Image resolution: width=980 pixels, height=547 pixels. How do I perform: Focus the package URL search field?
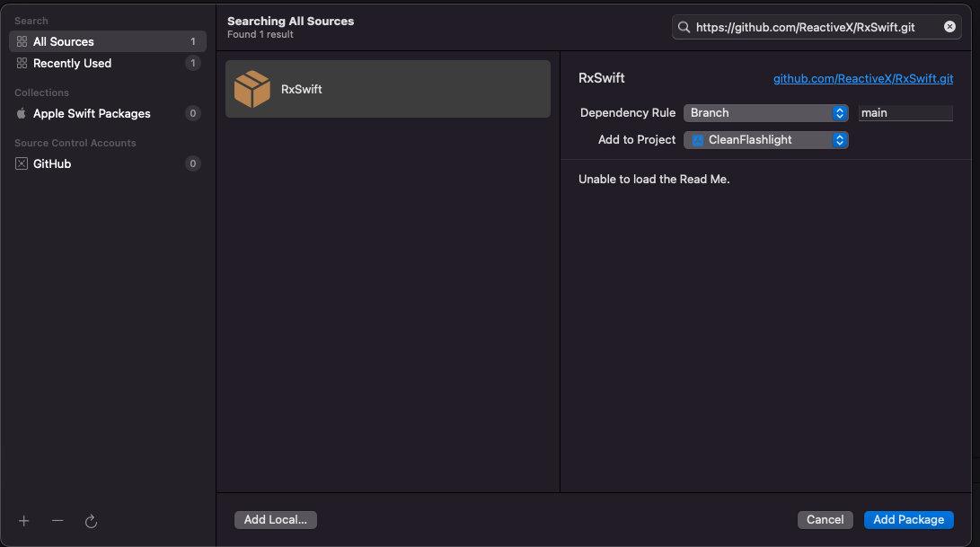coord(816,27)
